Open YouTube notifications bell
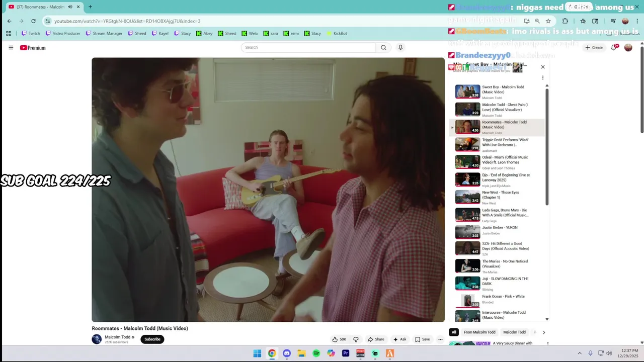644x362 pixels. tap(614, 47)
